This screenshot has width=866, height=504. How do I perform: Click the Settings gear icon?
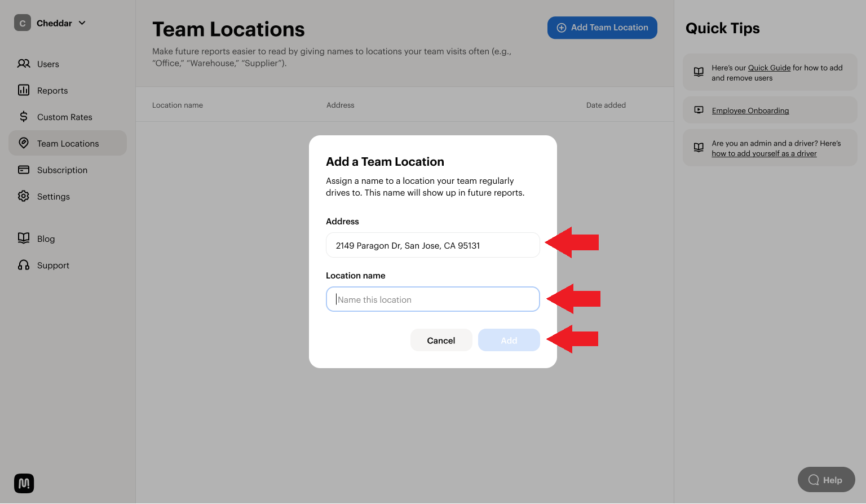click(x=24, y=196)
